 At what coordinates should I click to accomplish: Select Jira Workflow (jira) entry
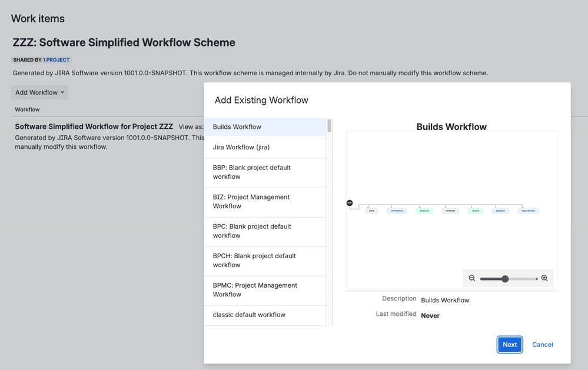pos(265,148)
